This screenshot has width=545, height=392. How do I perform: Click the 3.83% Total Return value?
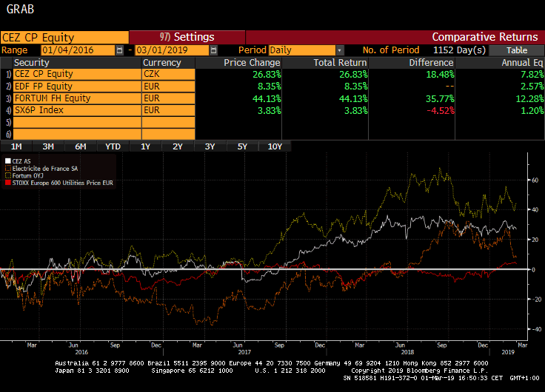[355, 111]
